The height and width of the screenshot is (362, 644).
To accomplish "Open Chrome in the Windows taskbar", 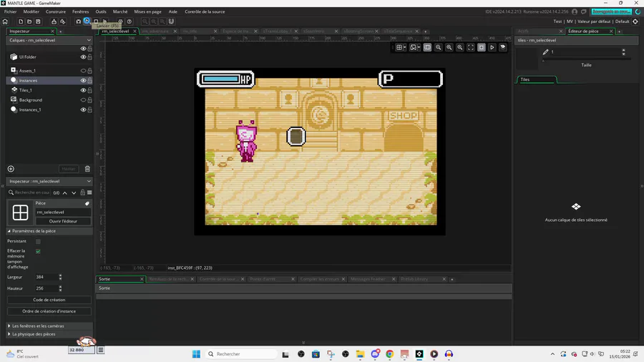I will pyautogui.click(x=389, y=354).
